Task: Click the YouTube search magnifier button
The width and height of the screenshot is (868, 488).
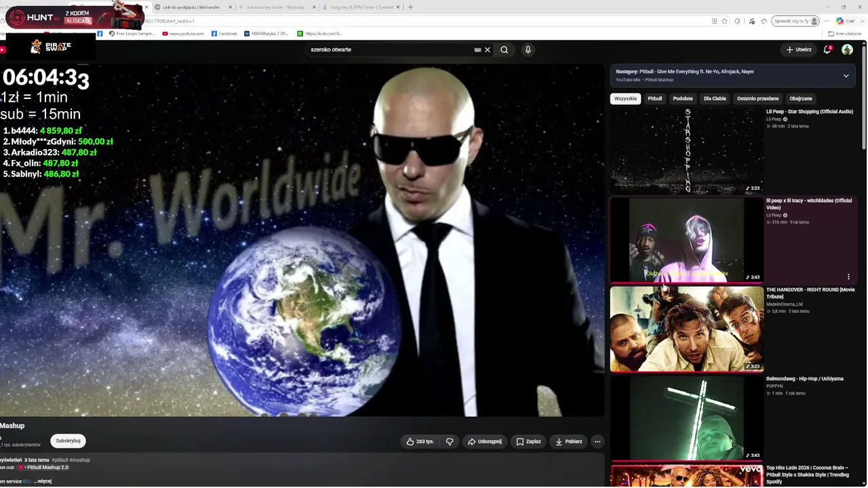Action: click(x=504, y=49)
